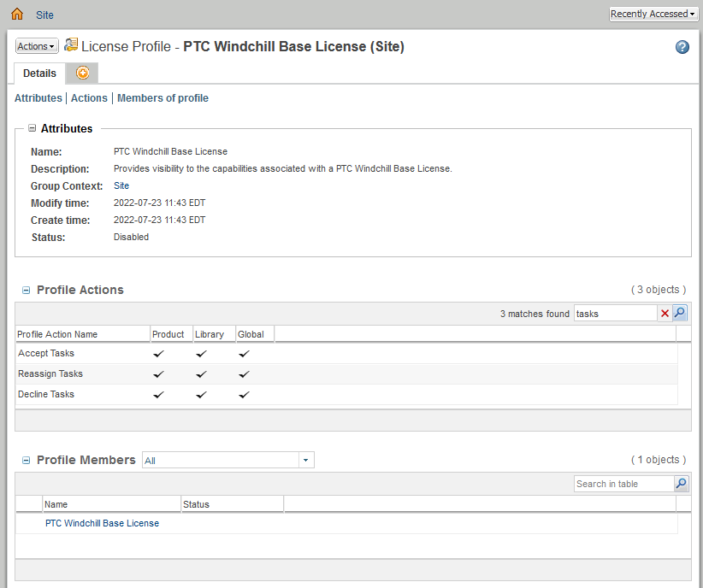Click the Modify time value

coord(159,203)
